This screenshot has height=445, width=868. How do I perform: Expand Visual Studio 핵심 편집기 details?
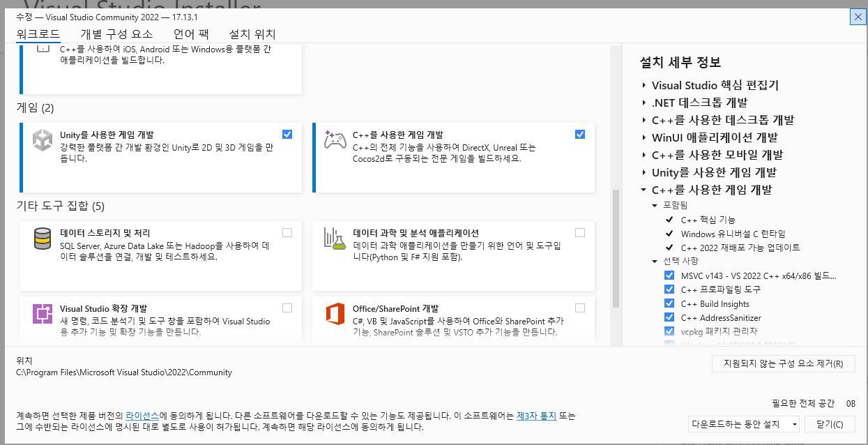pyautogui.click(x=644, y=85)
